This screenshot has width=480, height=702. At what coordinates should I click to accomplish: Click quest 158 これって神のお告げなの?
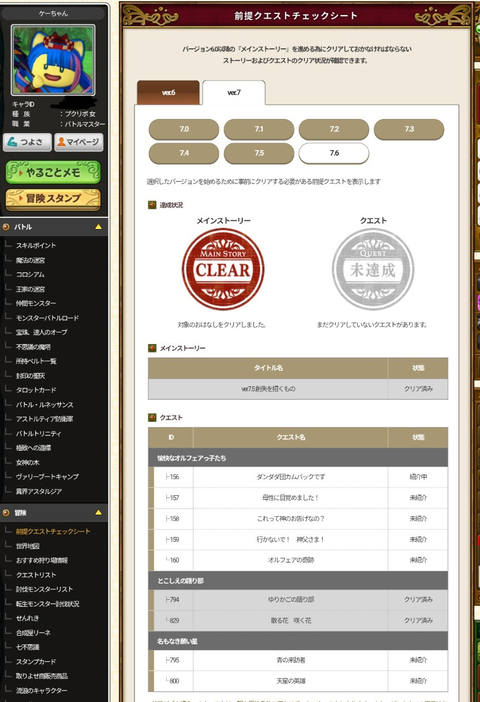[x=291, y=518]
